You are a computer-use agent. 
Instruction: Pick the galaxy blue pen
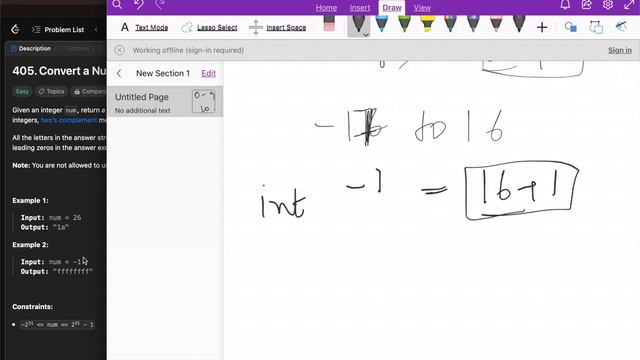473,24
